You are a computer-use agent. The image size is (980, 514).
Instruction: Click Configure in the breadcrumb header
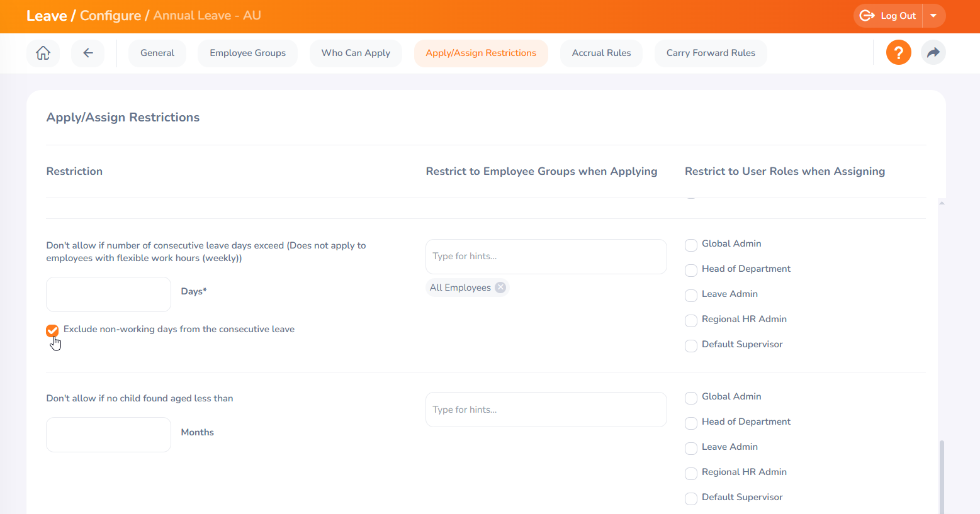pyautogui.click(x=112, y=16)
